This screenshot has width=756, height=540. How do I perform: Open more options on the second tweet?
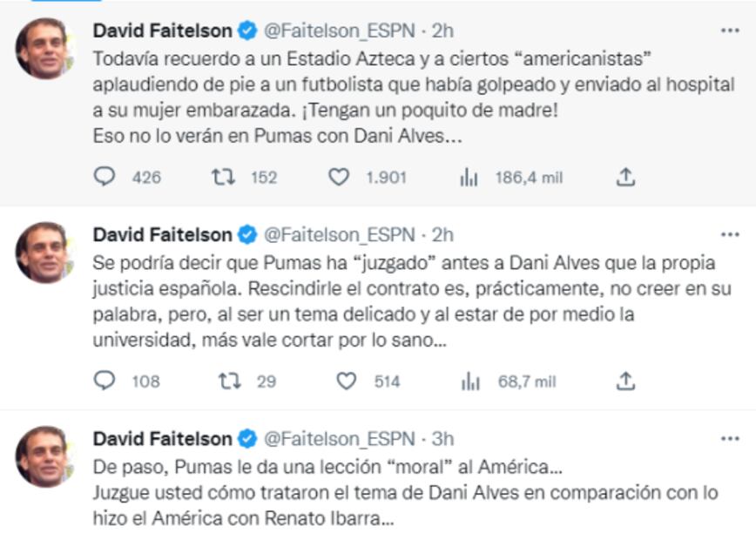tap(730, 234)
